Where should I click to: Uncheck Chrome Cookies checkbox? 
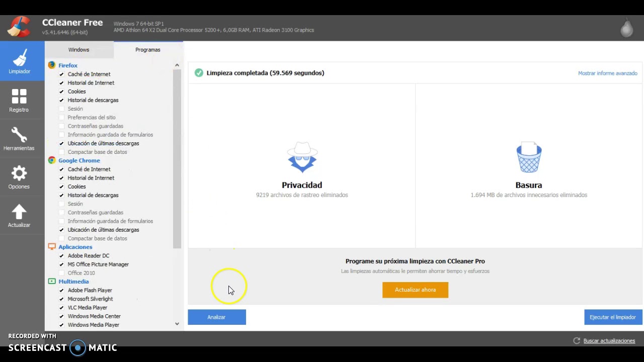point(61,187)
